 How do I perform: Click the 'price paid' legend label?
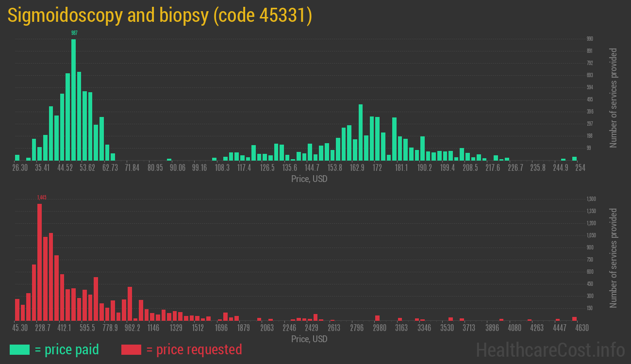pyautogui.click(x=67, y=349)
